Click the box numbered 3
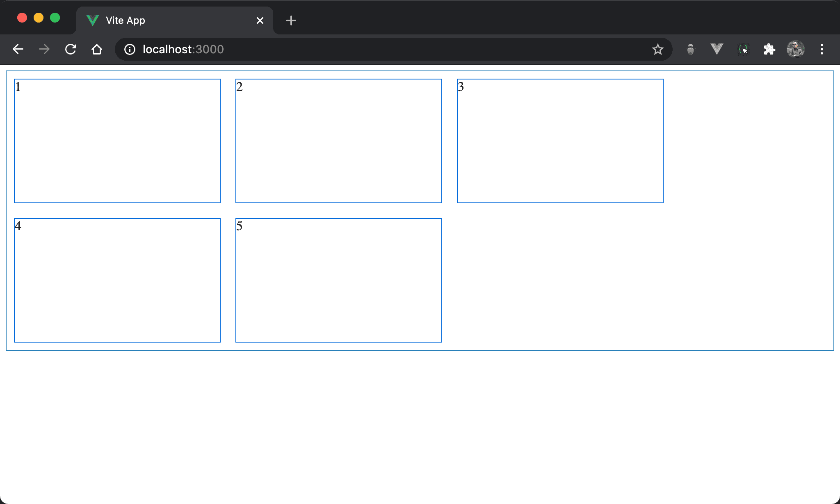Image resolution: width=840 pixels, height=504 pixels. click(x=560, y=141)
